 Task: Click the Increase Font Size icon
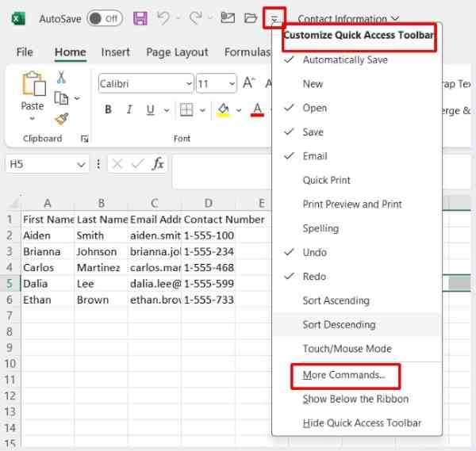[249, 82]
